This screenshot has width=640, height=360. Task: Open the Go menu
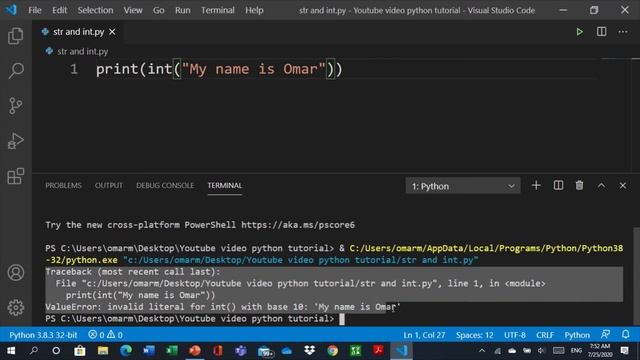(158, 10)
